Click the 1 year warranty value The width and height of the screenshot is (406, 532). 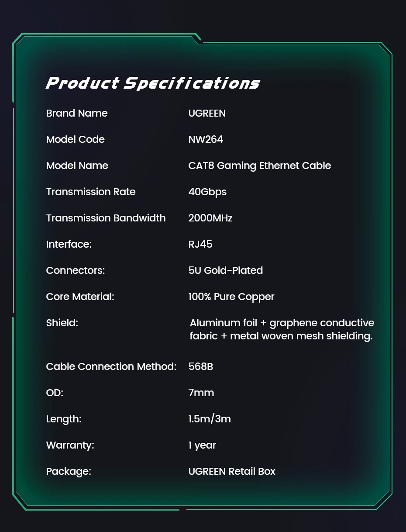pos(202,445)
